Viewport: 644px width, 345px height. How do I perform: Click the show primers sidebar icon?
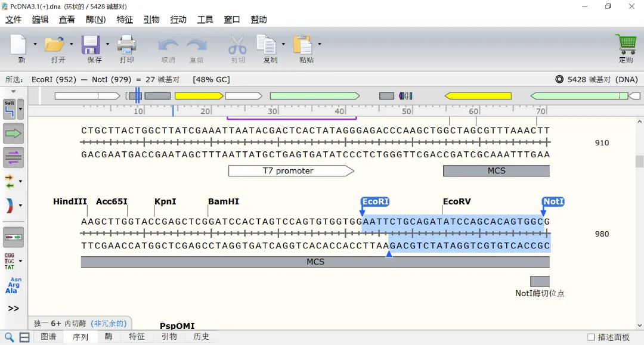pos(13,157)
